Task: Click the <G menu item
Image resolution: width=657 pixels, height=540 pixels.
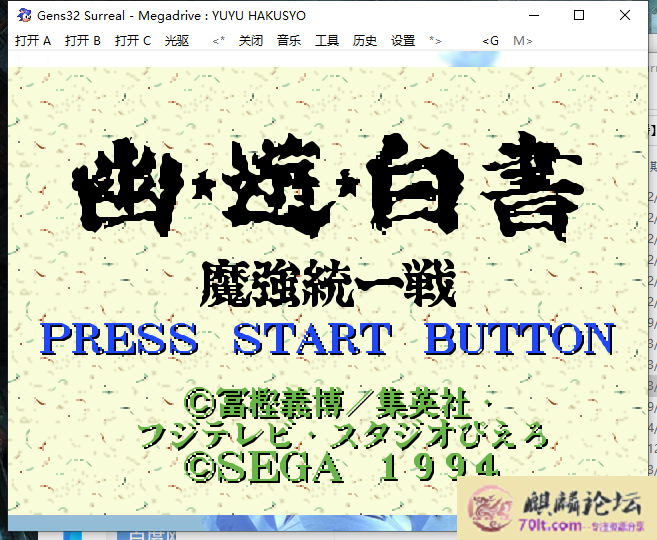Action: click(490, 41)
